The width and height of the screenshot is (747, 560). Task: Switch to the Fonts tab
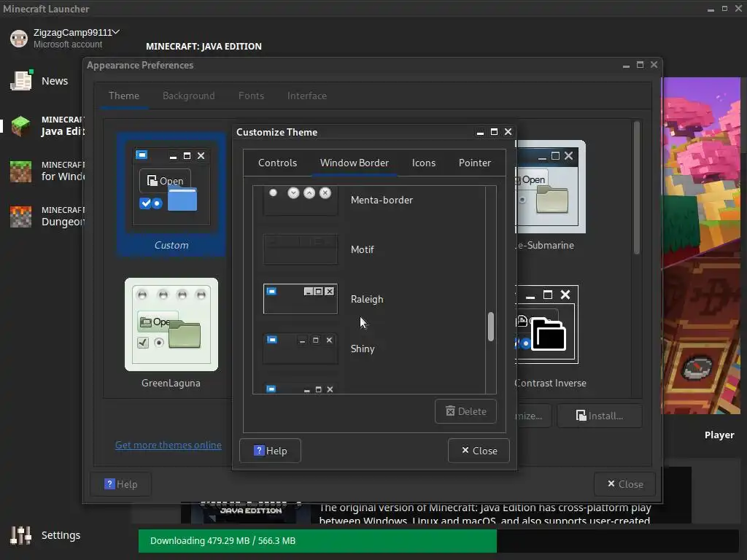click(251, 96)
